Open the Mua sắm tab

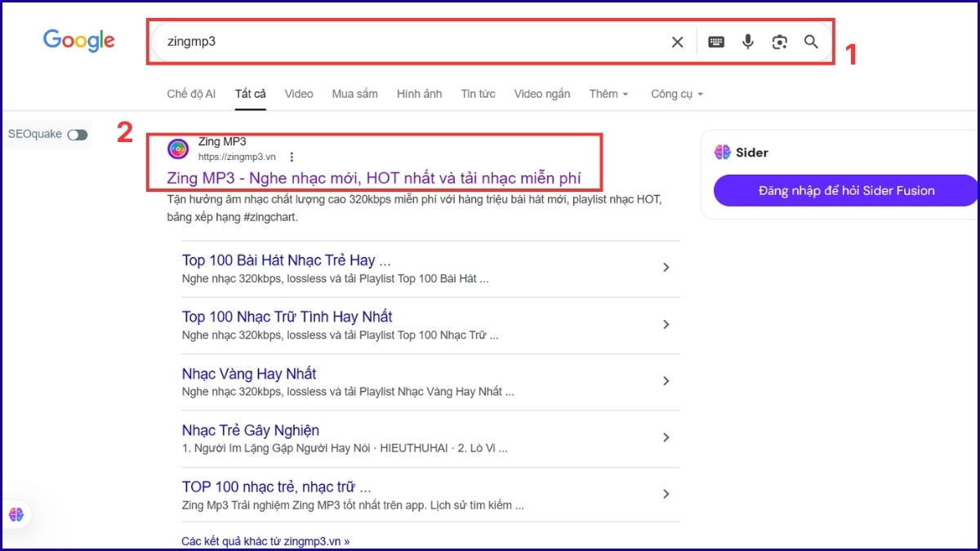pos(354,94)
